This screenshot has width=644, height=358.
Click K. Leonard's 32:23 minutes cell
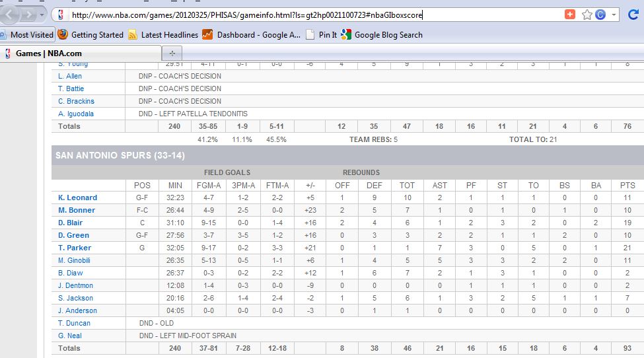point(175,197)
